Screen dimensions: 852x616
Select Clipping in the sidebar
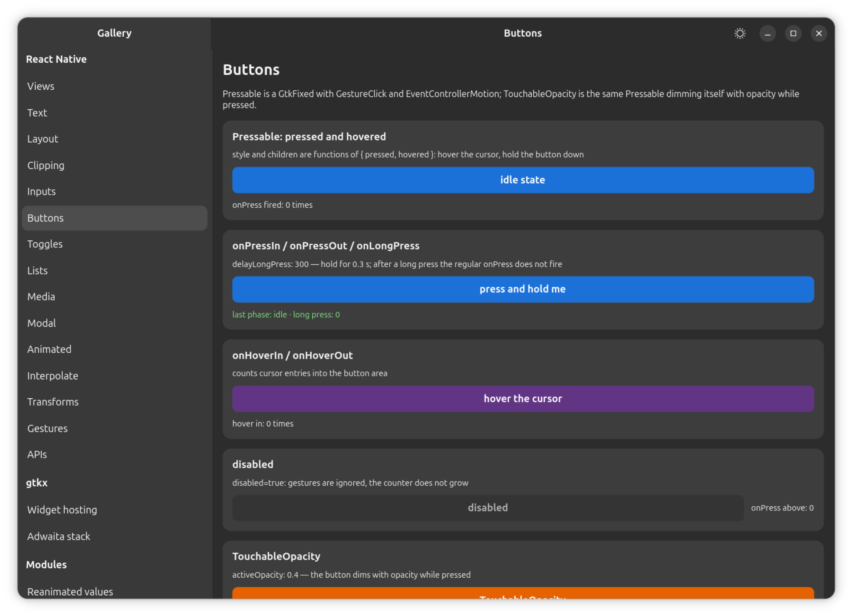115,165
